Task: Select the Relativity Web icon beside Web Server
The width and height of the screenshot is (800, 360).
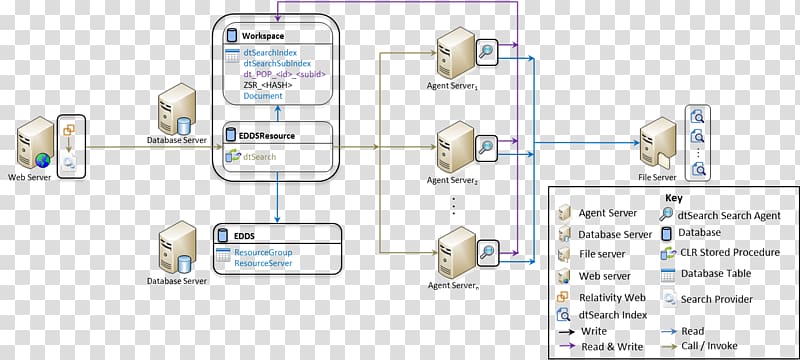Action: pos(69,130)
